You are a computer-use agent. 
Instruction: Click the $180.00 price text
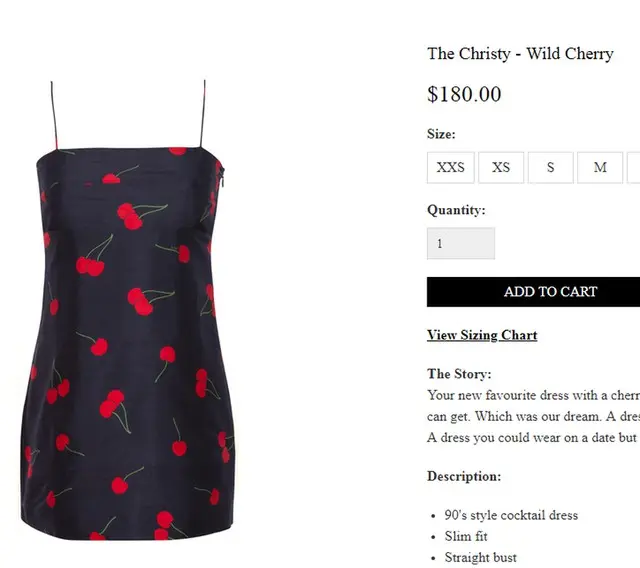pyautogui.click(x=464, y=94)
